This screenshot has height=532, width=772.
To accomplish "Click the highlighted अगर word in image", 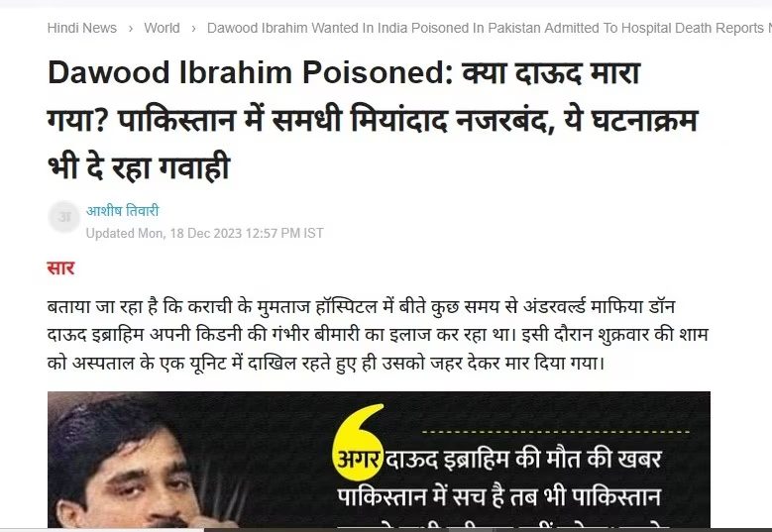I will [358, 459].
